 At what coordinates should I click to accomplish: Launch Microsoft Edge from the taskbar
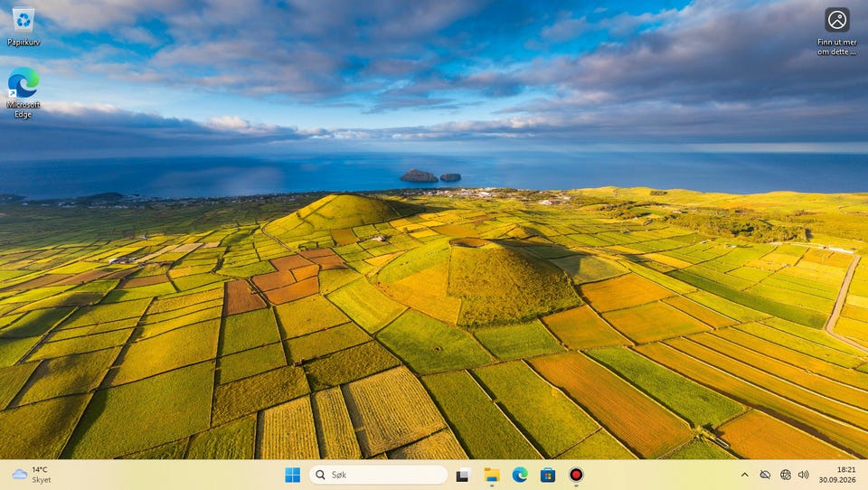click(x=520, y=475)
